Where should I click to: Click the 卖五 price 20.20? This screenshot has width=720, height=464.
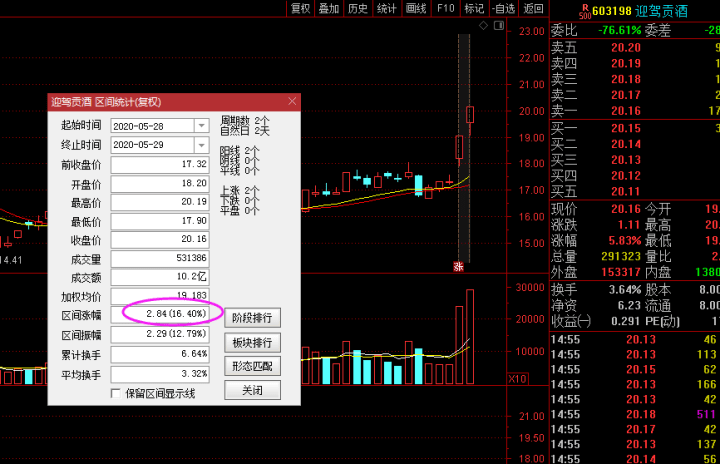625,48
